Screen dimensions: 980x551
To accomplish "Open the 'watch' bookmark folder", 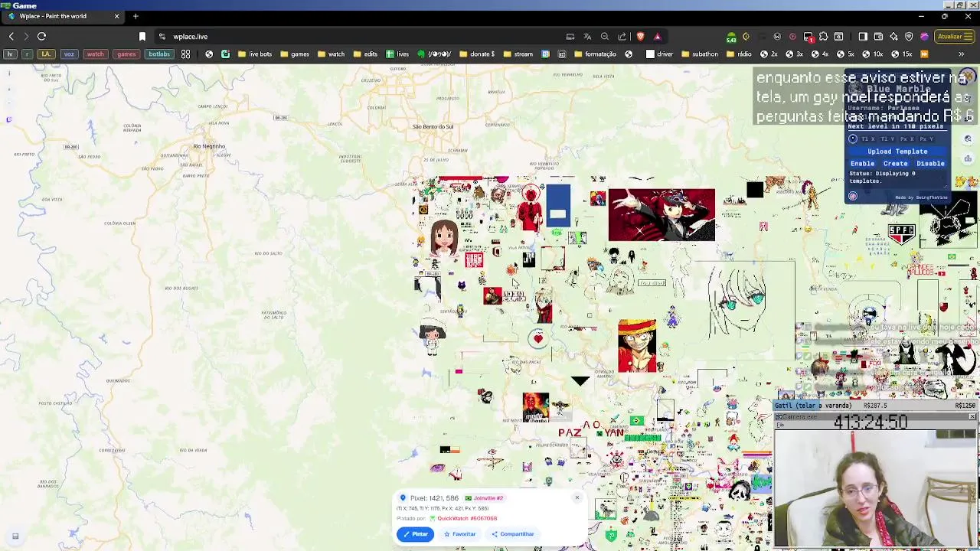I will [x=332, y=54].
